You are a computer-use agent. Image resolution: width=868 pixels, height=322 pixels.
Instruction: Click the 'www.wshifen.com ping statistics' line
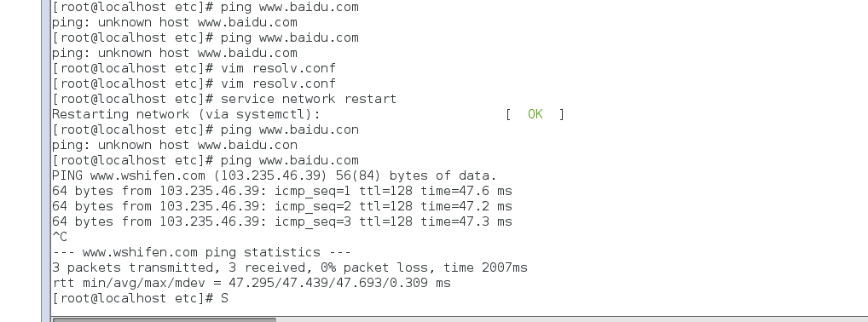click(x=201, y=252)
